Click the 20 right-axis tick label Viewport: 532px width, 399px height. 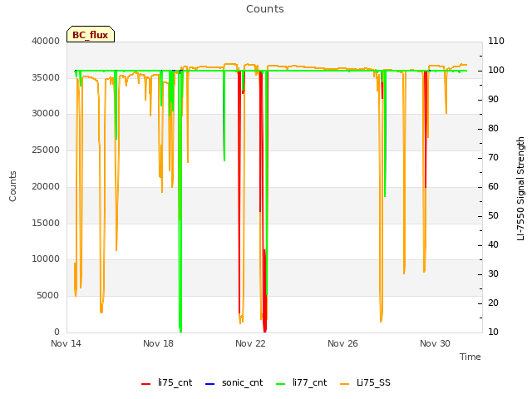(493, 303)
